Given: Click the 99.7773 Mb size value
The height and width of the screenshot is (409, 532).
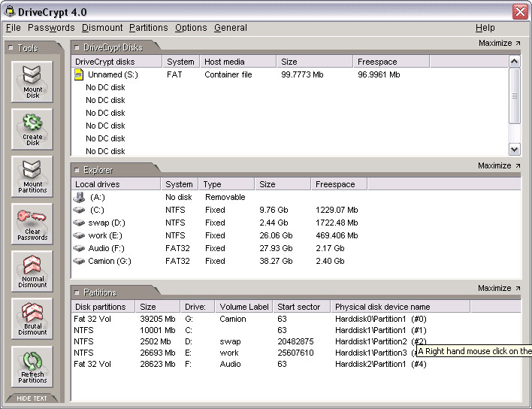Looking at the screenshot, I should 302,74.
